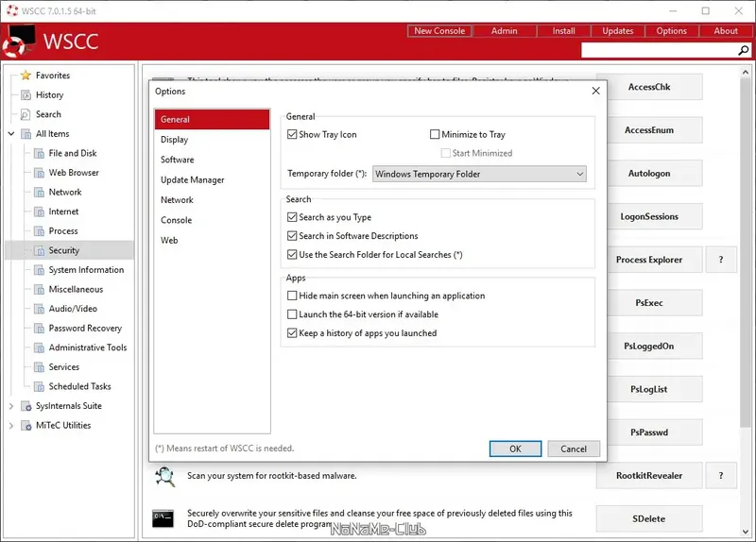756x542 pixels.
Task: Click OK in Options dialog
Action: [515, 449]
